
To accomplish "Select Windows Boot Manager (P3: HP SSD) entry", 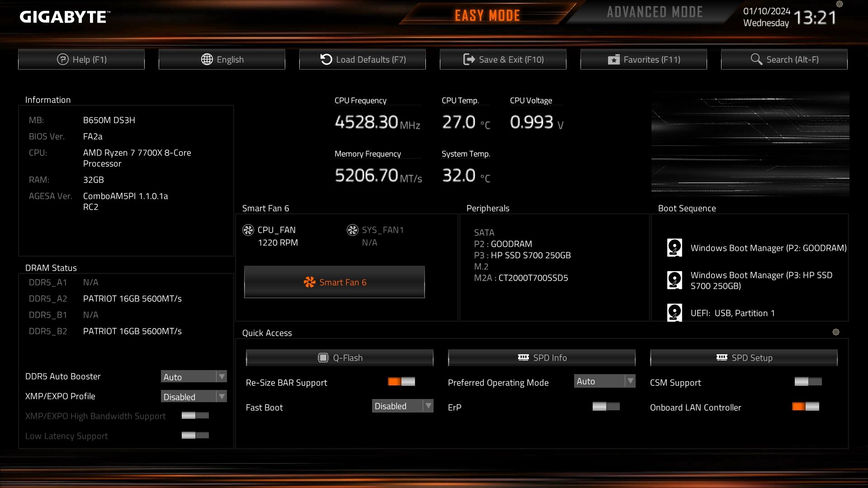I will [x=761, y=281].
